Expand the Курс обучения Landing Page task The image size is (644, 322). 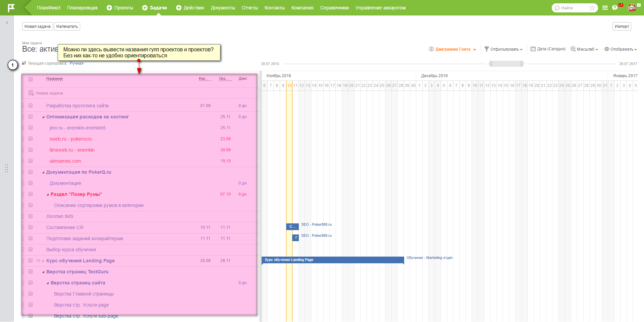pos(43,261)
